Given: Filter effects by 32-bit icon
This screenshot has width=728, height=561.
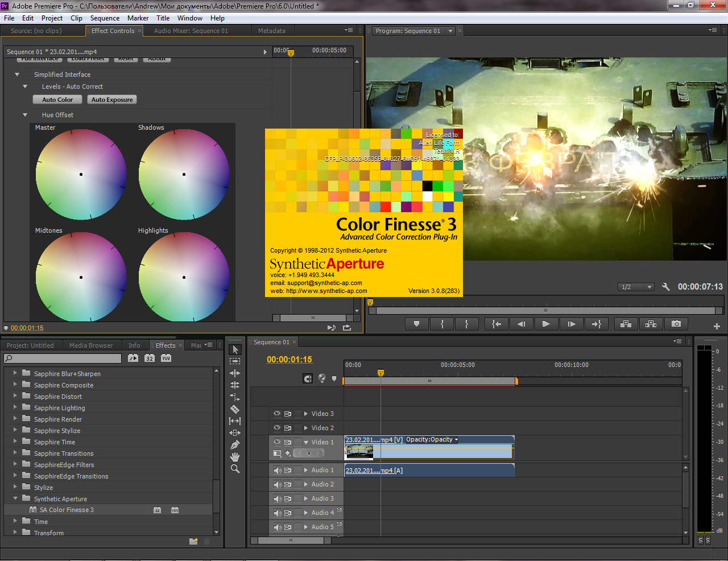Looking at the screenshot, I should coord(150,358).
